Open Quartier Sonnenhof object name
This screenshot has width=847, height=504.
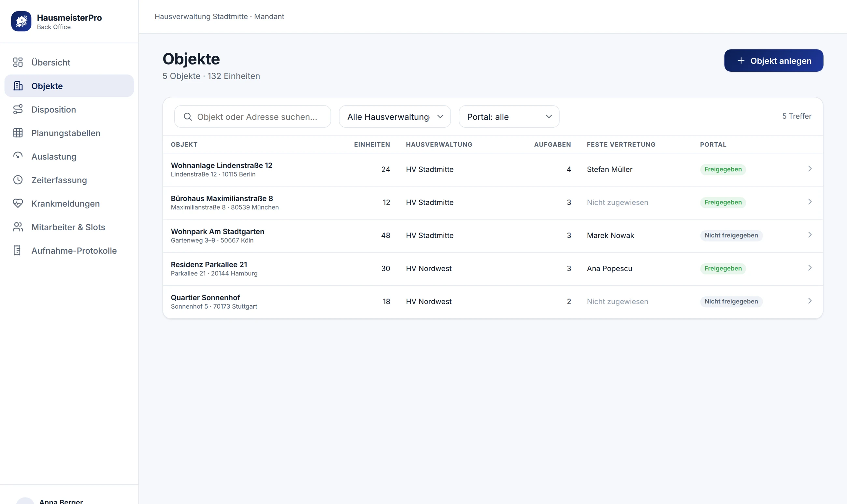[205, 298]
